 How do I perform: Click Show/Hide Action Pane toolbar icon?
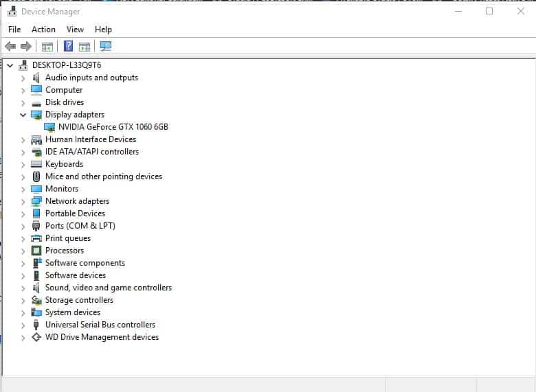85,47
